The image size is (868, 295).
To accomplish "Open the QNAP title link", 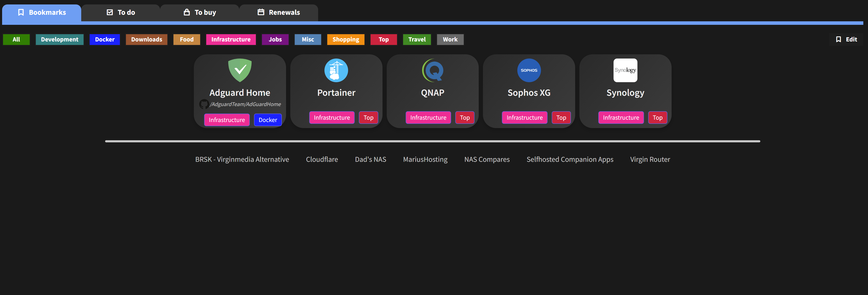I will [x=433, y=93].
